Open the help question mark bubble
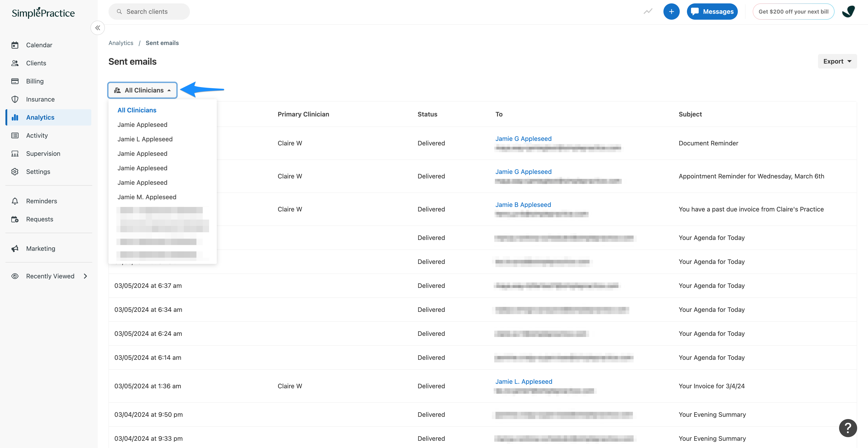 [x=848, y=428]
